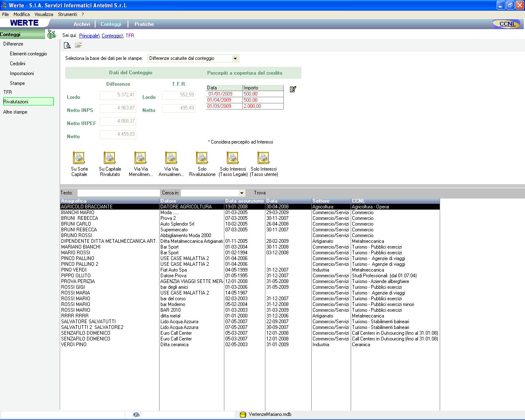
Task: Print Su Sorte Capitale report
Action: (x=79, y=164)
